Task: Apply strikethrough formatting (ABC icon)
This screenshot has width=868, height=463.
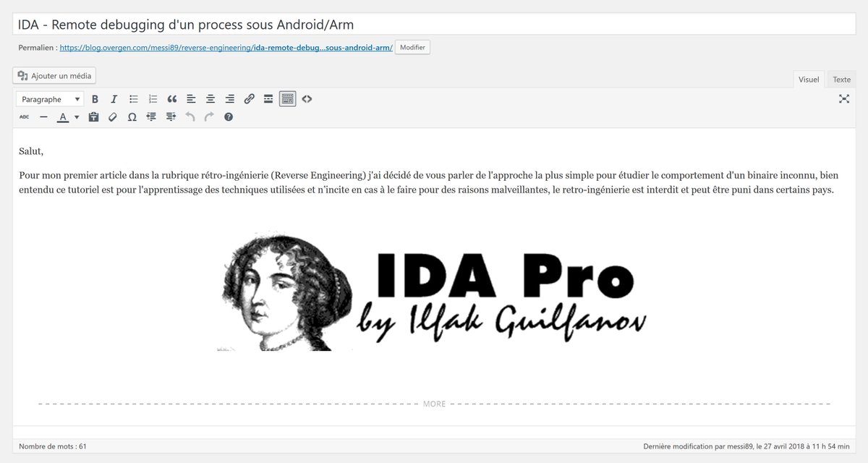Action: [25, 116]
